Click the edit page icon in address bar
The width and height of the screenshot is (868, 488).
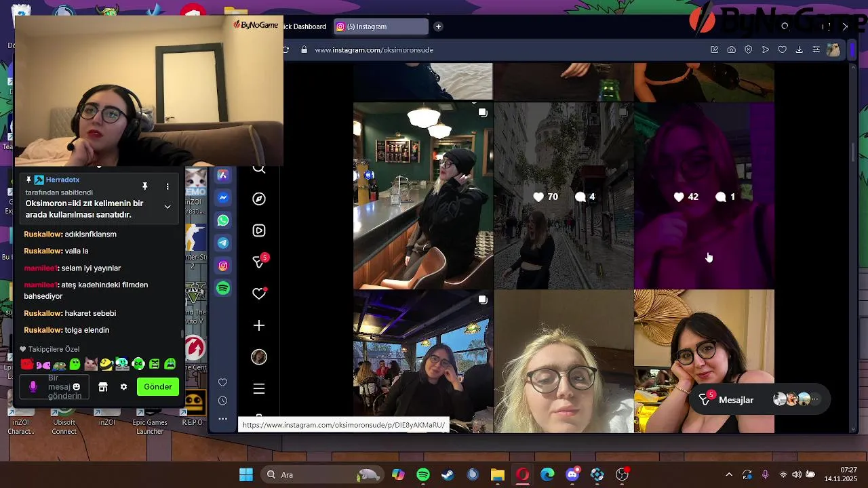[x=715, y=49]
